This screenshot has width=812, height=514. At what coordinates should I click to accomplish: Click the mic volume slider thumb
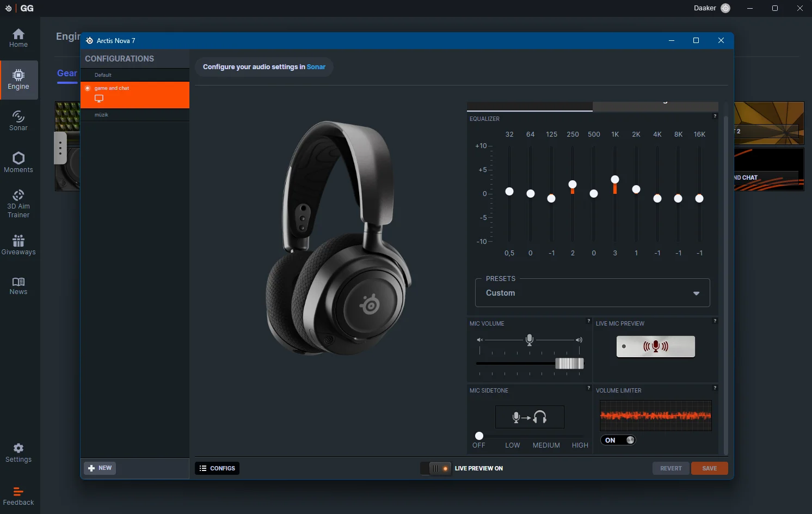[x=569, y=364]
